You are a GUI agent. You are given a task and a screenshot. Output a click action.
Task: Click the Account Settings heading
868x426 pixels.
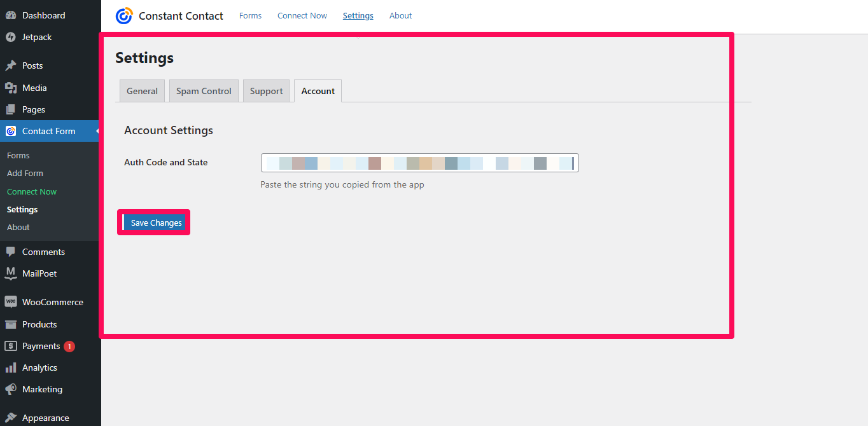click(169, 130)
